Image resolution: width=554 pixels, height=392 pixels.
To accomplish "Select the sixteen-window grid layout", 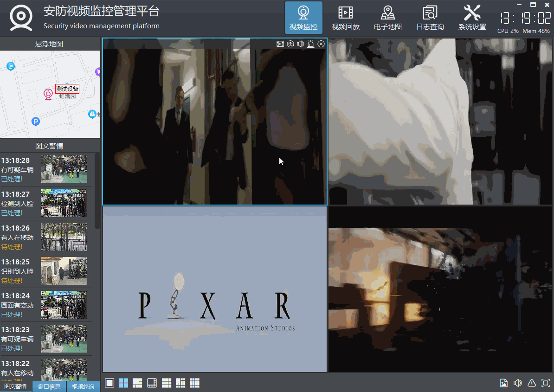I will (195, 383).
